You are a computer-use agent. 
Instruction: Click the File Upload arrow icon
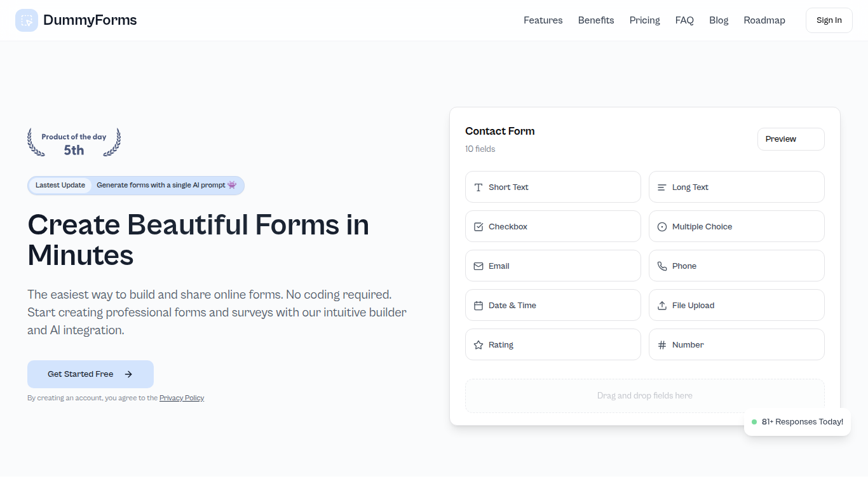(x=662, y=306)
